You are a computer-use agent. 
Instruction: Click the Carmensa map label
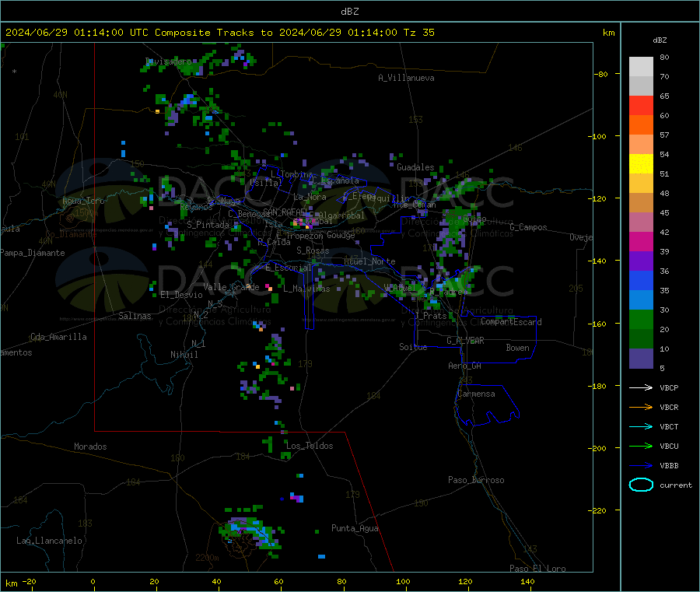click(x=476, y=394)
